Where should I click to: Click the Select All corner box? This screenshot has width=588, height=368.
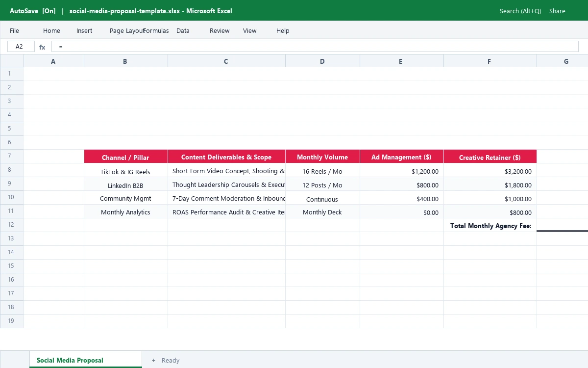click(x=12, y=61)
